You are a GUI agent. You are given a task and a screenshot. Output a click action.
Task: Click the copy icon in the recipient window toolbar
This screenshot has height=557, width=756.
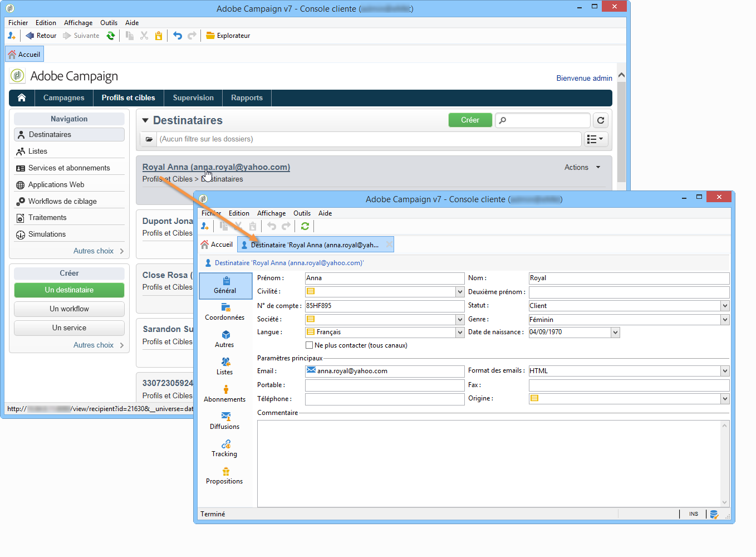tap(224, 226)
